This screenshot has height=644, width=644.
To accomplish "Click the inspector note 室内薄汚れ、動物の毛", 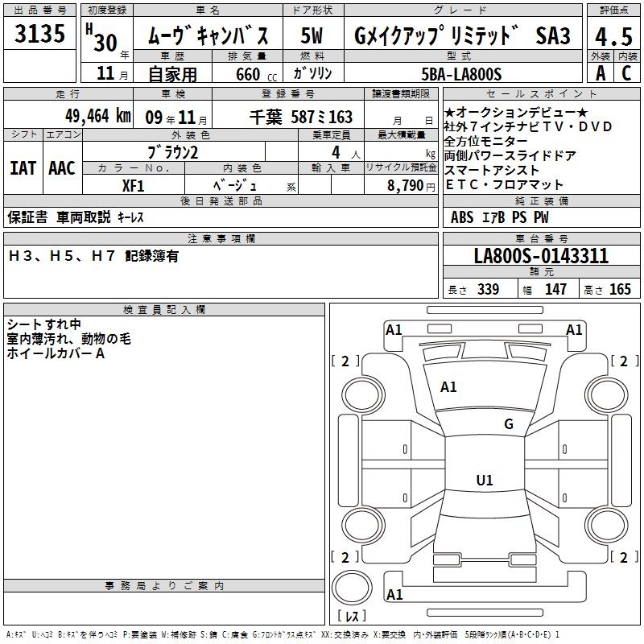I will click(x=68, y=339).
